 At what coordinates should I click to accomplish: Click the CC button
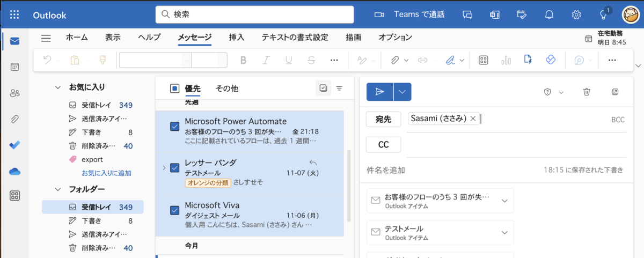383,145
